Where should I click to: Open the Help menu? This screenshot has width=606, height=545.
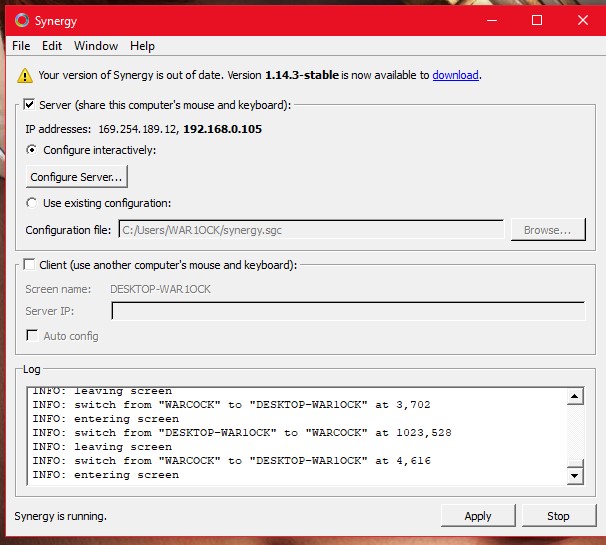[142, 46]
